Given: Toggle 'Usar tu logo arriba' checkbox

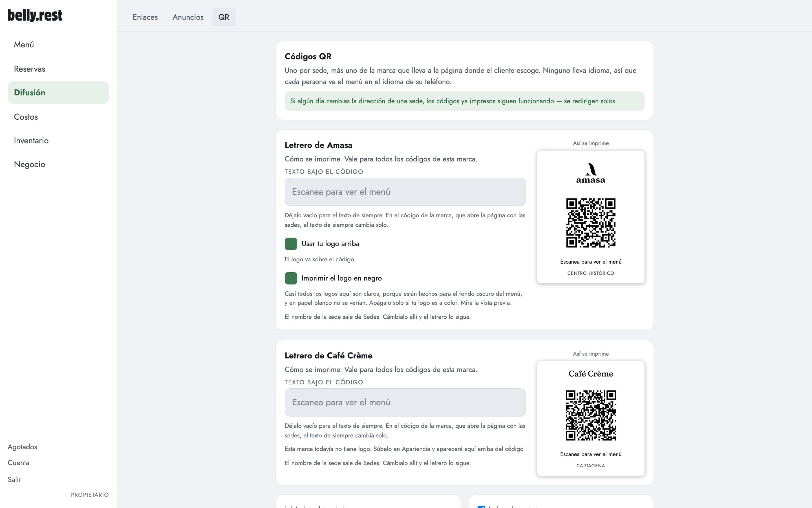Looking at the screenshot, I should pos(291,244).
